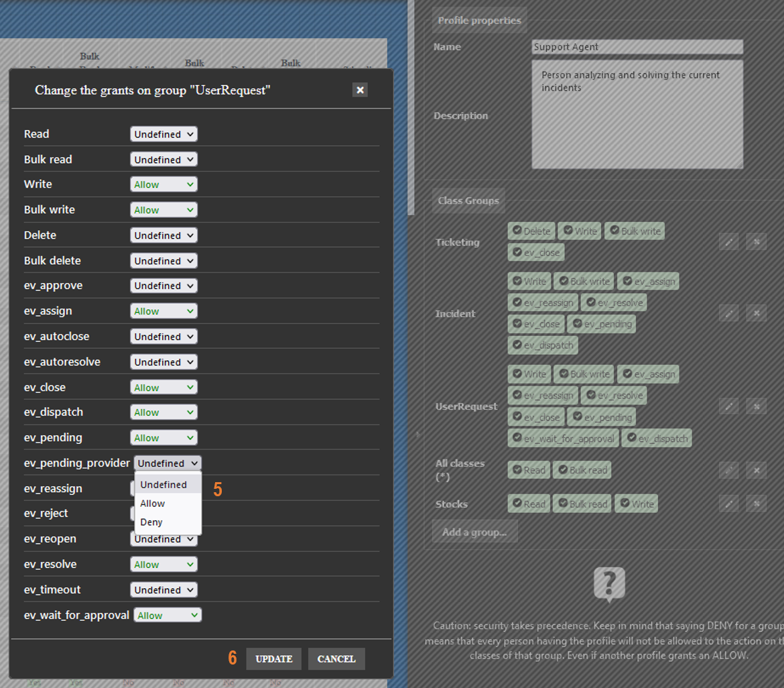784x688 pixels.
Task: Edit the Incident group grants
Action: (x=728, y=313)
